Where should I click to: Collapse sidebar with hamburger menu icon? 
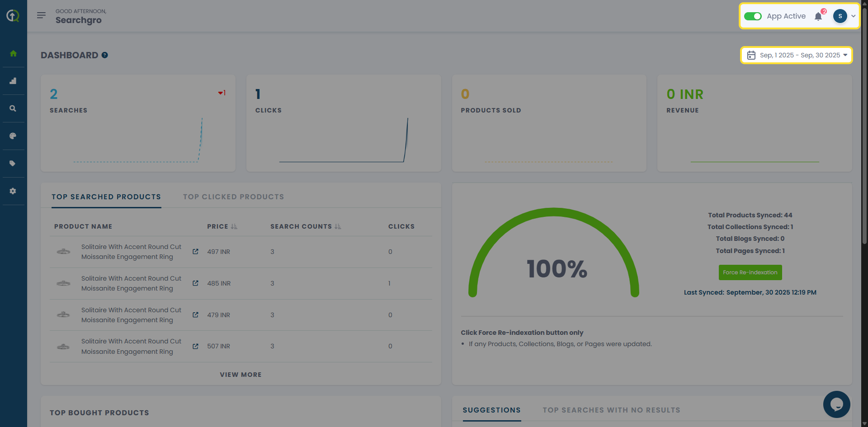[x=41, y=15]
